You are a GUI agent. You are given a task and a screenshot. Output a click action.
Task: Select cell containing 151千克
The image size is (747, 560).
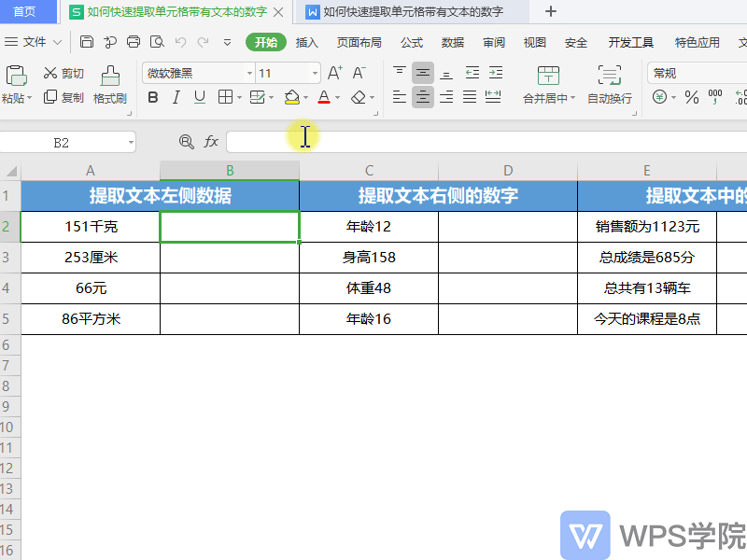point(91,227)
